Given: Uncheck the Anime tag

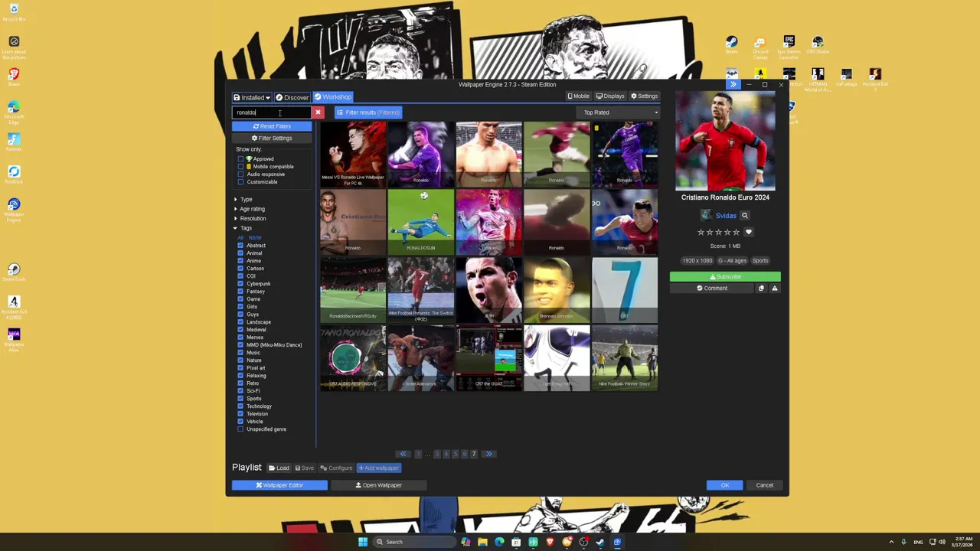Looking at the screenshot, I should pyautogui.click(x=240, y=261).
